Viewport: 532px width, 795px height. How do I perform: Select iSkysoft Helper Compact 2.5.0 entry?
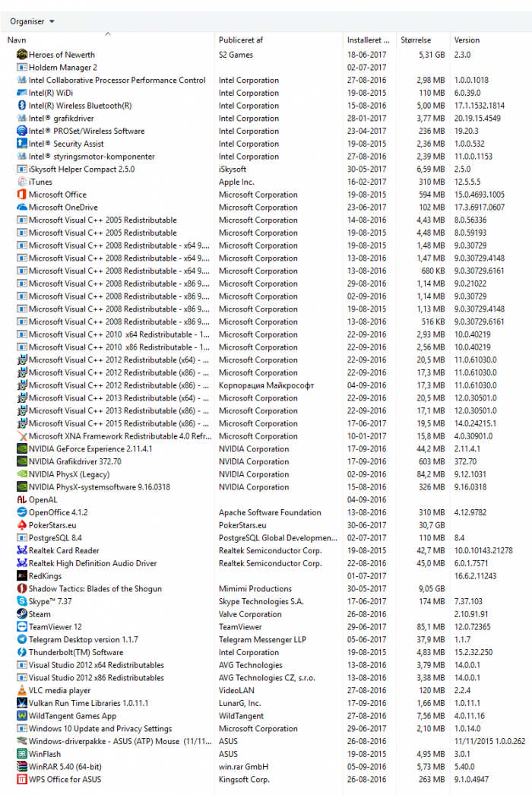[81, 169]
